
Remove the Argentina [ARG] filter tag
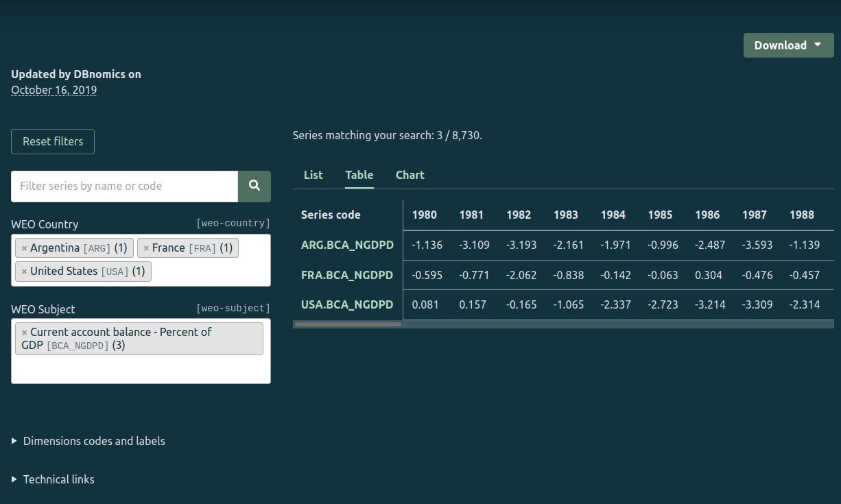coord(24,248)
